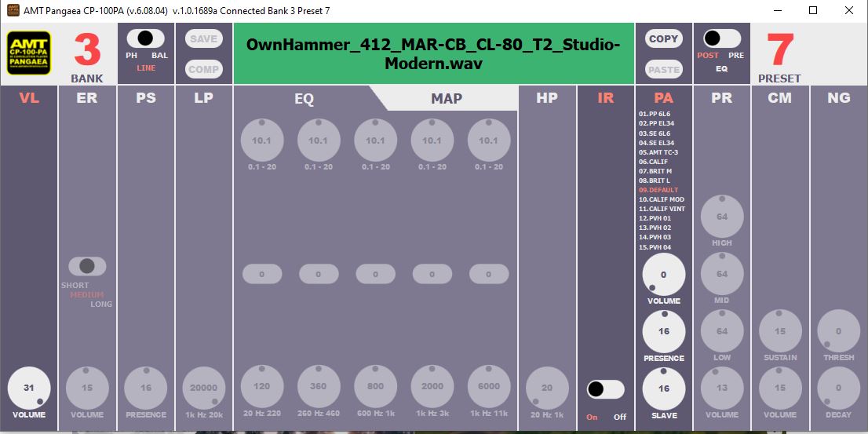
Task: Click the EQ frequency knob showing 120
Action: 262,386
